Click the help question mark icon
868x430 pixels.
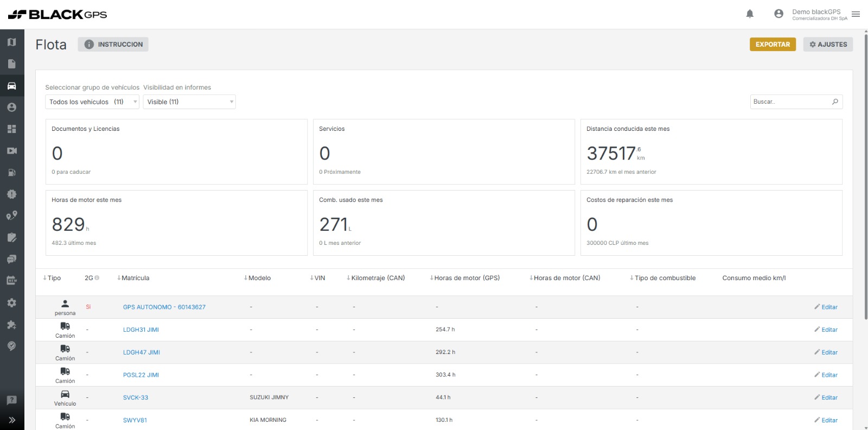pyautogui.click(x=12, y=400)
